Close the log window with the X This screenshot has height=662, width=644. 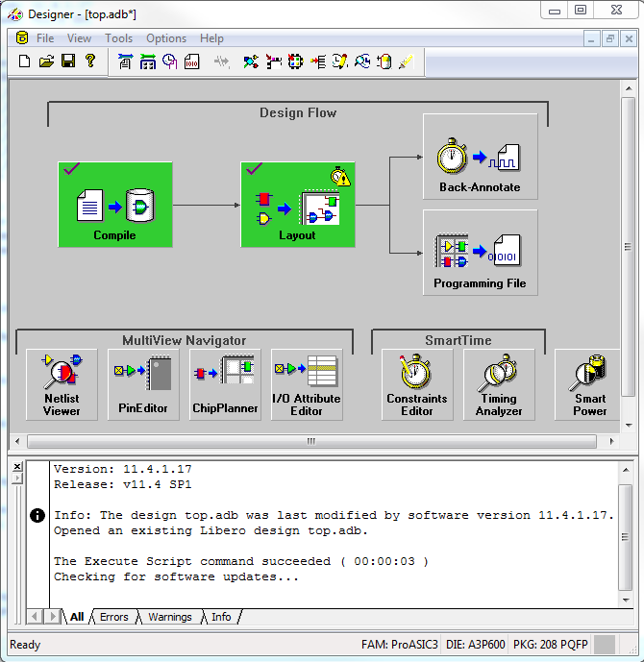17,467
